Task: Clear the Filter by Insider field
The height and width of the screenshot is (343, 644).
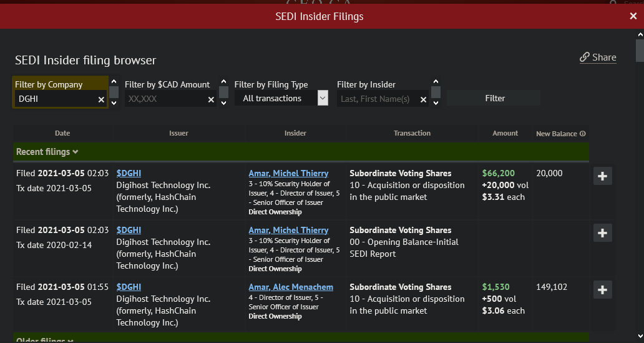Action: [x=423, y=99]
